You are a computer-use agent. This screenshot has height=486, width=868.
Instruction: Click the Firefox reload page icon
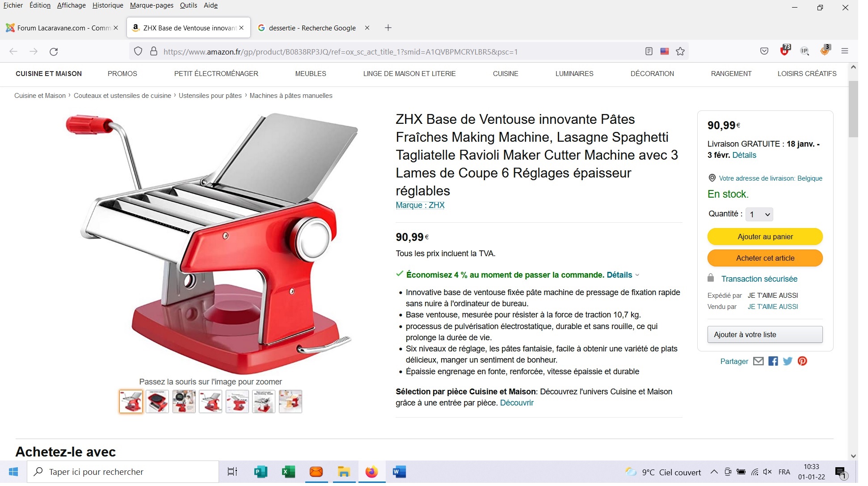[54, 51]
